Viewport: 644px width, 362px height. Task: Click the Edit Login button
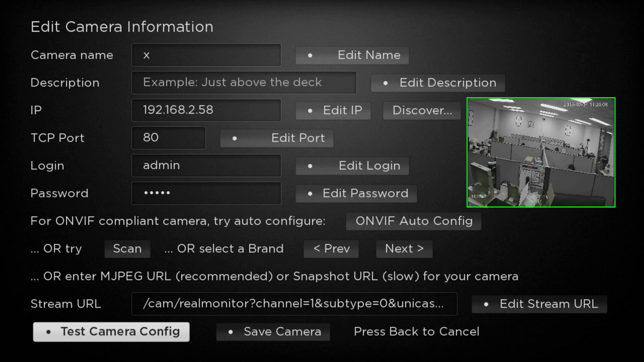click(x=352, y=166)
